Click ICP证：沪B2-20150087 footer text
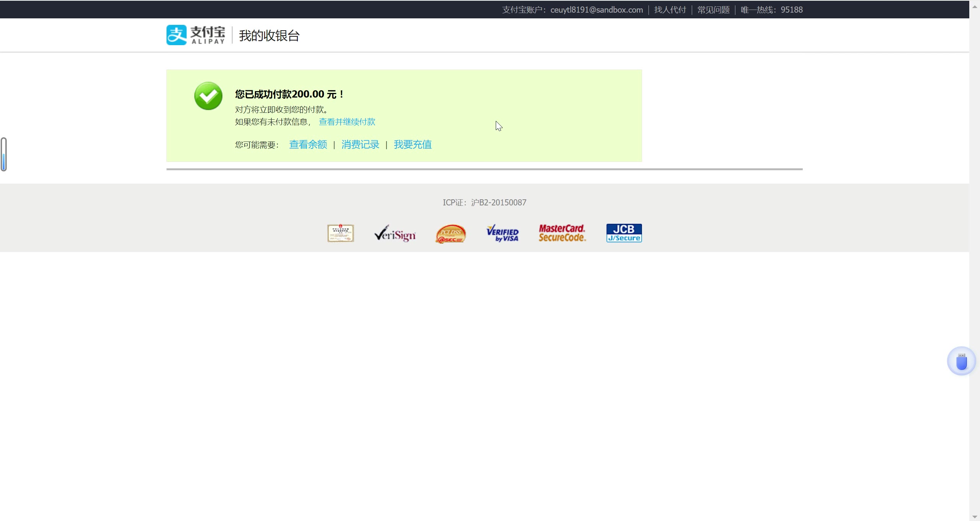The width and height of the screenshot is (980, 521). (485, 202)
